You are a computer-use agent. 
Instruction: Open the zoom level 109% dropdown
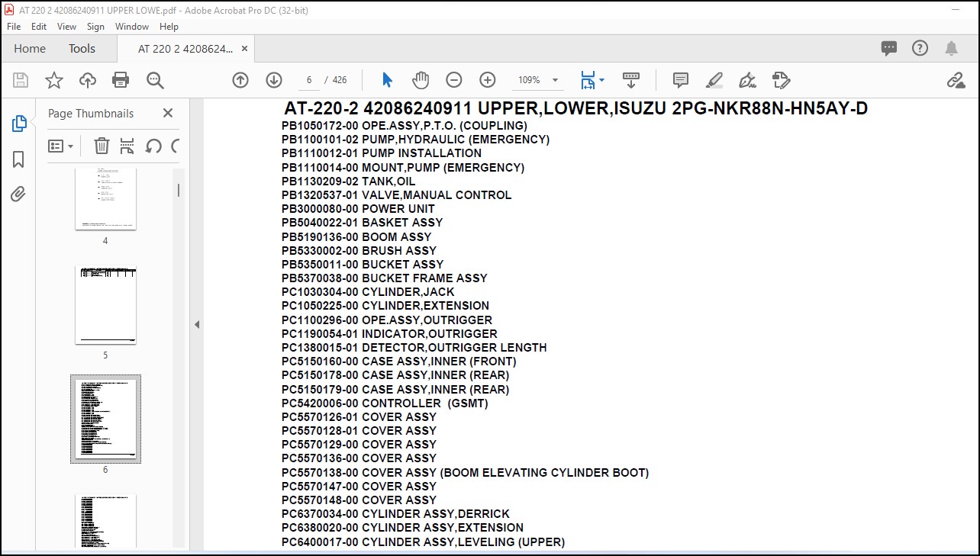(x=539, y=80)
